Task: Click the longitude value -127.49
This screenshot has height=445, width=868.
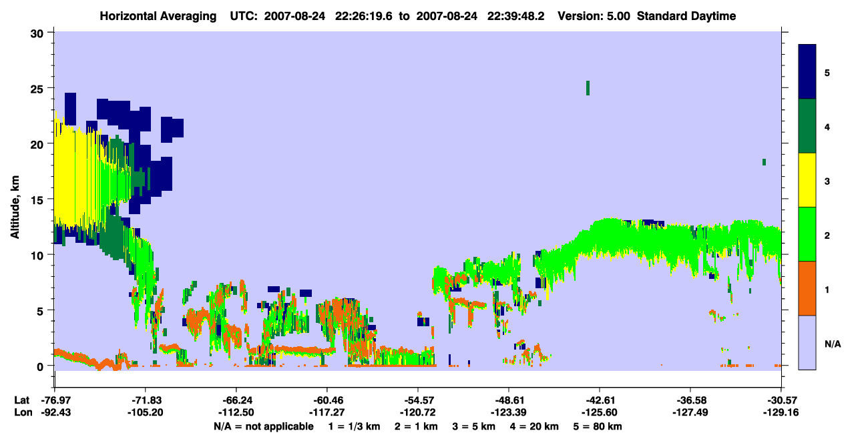Action: pyautogui.click(x=690, y=412)
